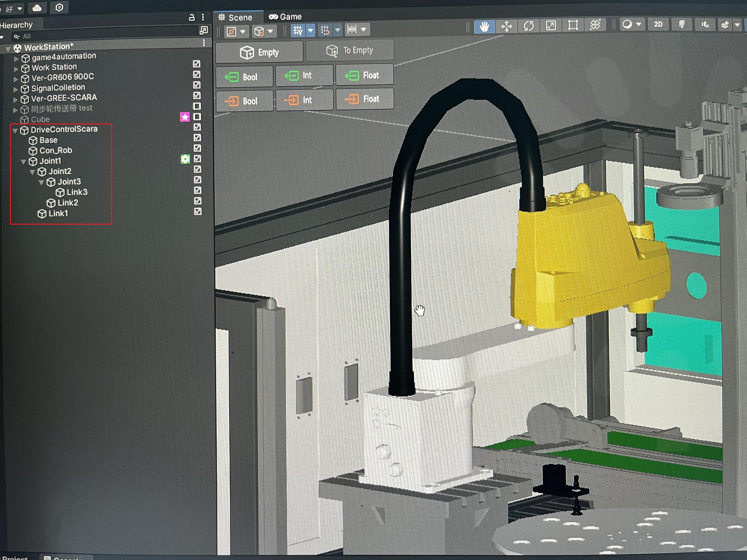Toggle scene lighting icon

point(682,24)
